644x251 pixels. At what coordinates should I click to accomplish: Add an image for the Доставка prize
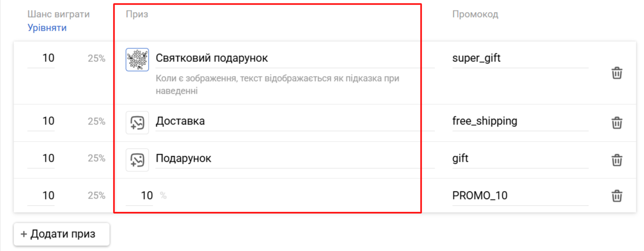point(137,122)
